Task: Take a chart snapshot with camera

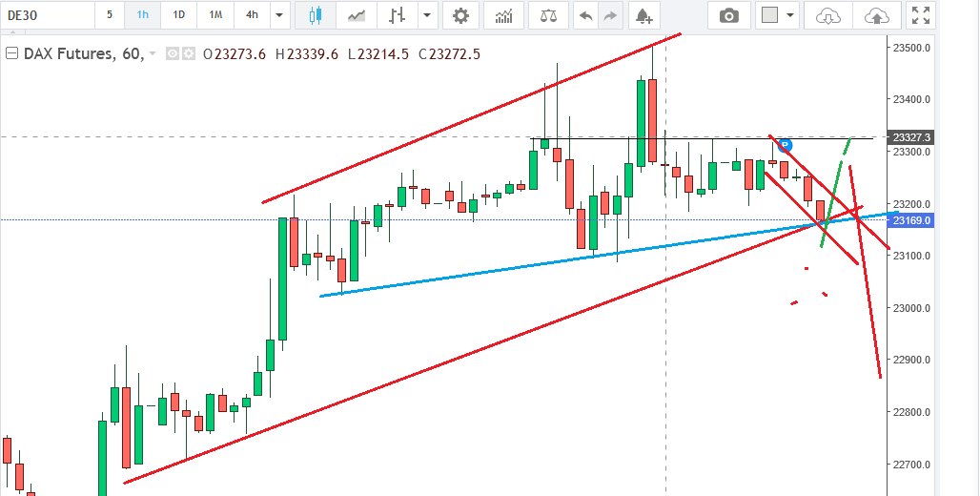Action: coord(728,15)
